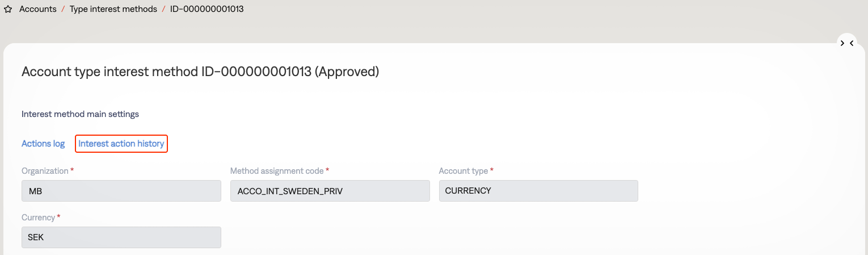Click the Organization field containing MB
868x255 pixels.
coord(121,191)
